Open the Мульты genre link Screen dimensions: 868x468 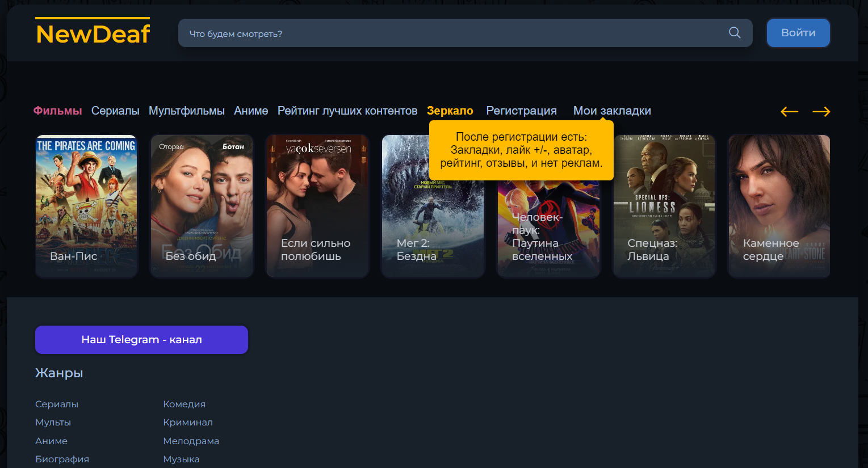click(x=53, y=422)
